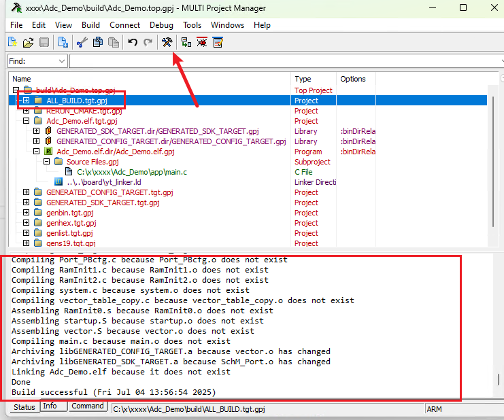Image resolution: width=504 pixels, height=420 pixels.
Task: Click the New Project toolbar icon
Action: coord(12,42)
